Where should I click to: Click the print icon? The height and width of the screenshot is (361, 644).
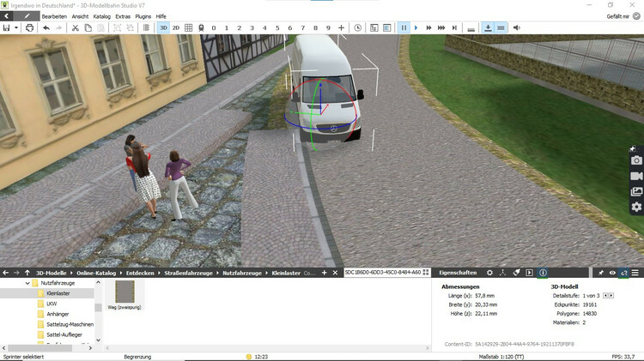pos(29,27)
